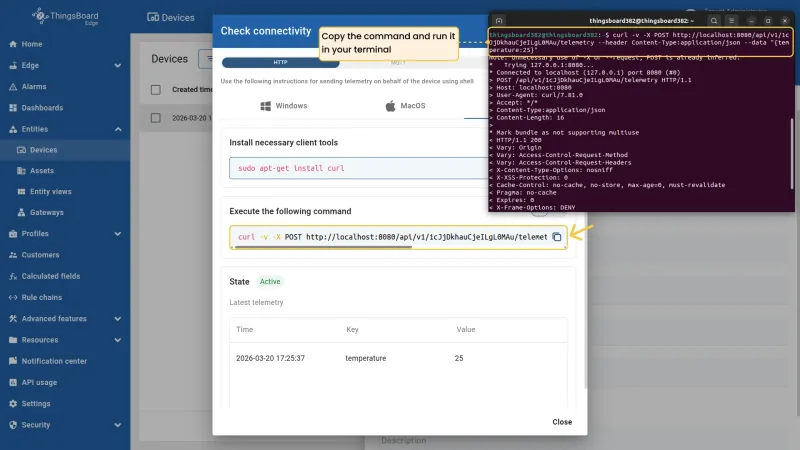This screenshot has width=800, height=450.
Task: Click the Dashboards label in sidebar
Action: point(42,108)
